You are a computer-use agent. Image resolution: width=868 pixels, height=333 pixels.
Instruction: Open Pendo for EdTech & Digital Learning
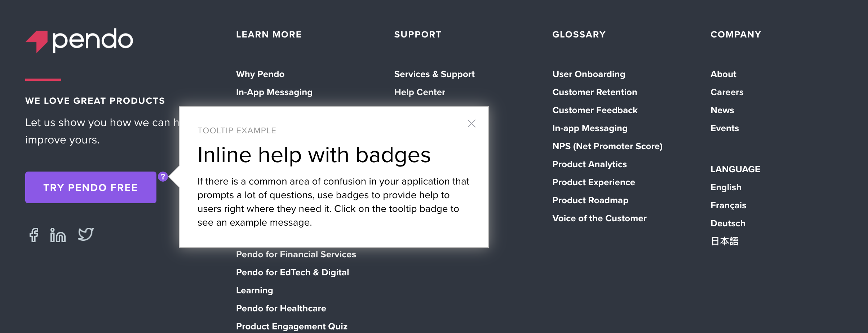[x=292, y=281]
